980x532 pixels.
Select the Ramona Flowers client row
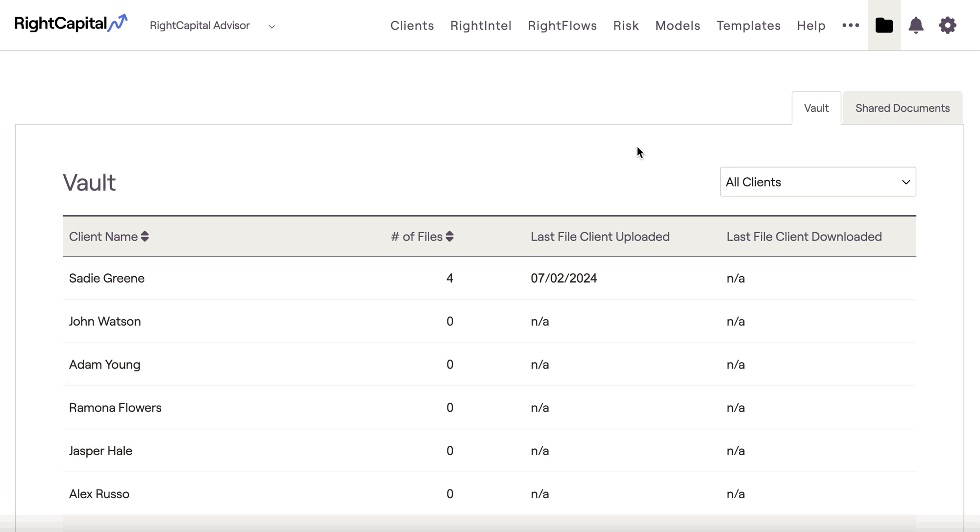pyautogui.click(x=115, y=408)
